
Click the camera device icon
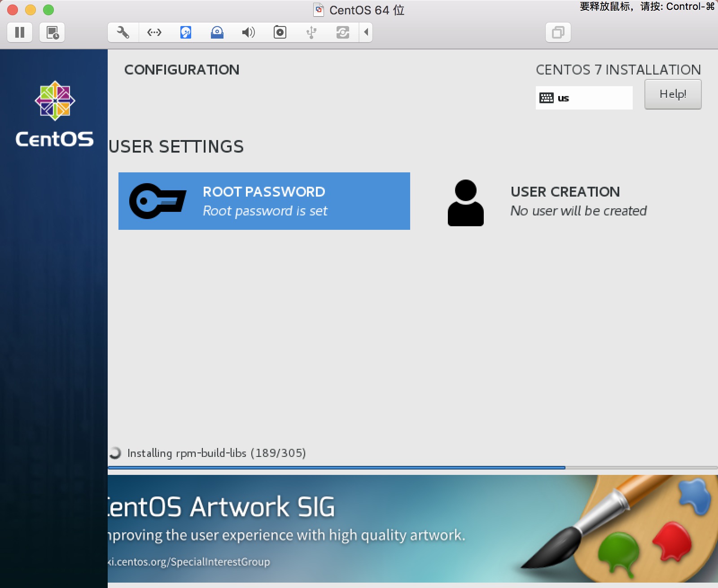[280, 32]
